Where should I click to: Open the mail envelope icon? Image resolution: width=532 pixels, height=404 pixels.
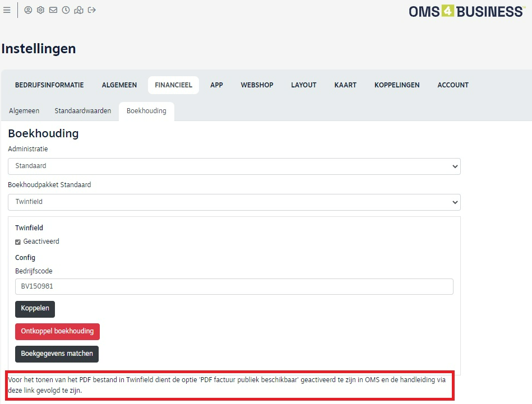[x=53, y=10]
